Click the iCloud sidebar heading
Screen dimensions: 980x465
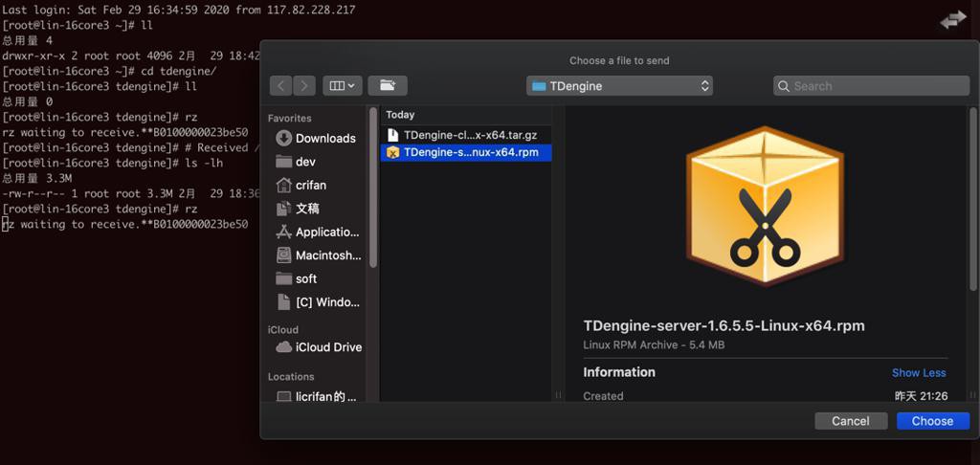(x=283, y=329)
